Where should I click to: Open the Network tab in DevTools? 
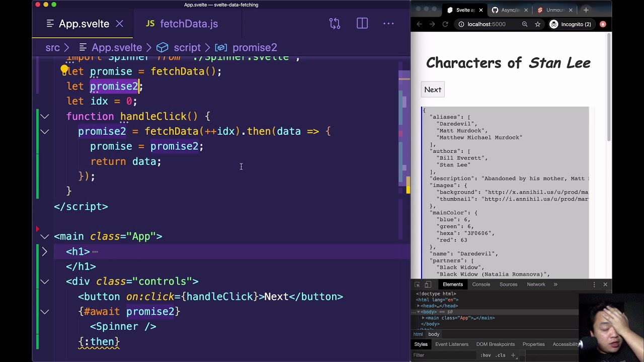point(536,285)
